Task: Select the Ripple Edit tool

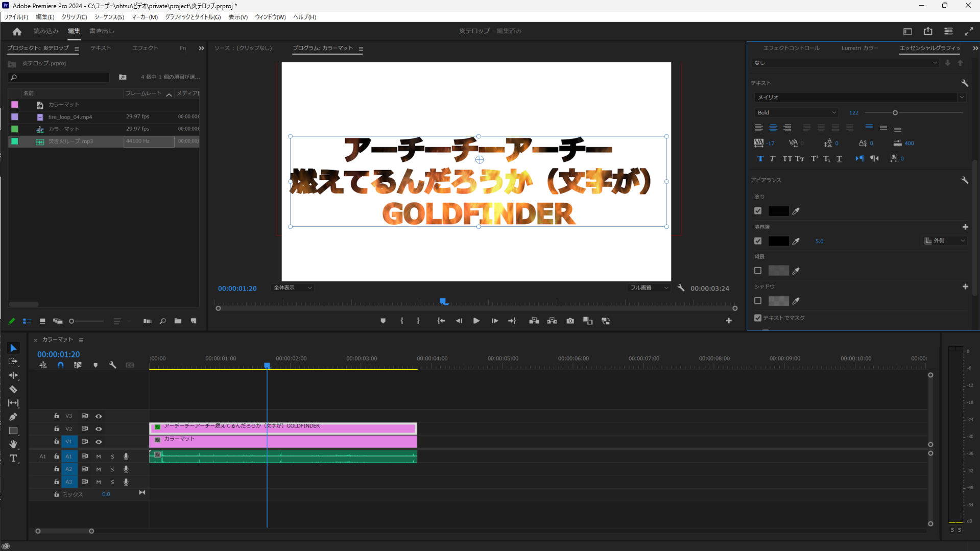Action: click(x=13, y=375)
